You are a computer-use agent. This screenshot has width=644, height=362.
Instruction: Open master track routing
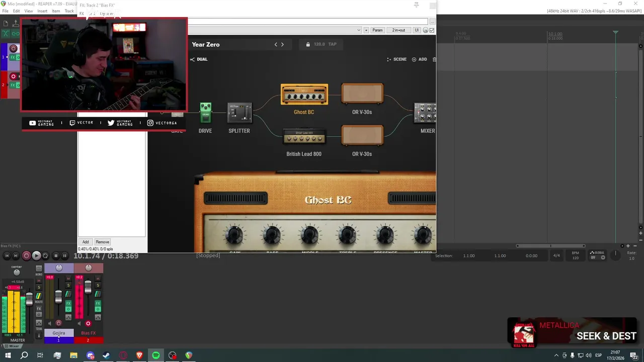39,296
